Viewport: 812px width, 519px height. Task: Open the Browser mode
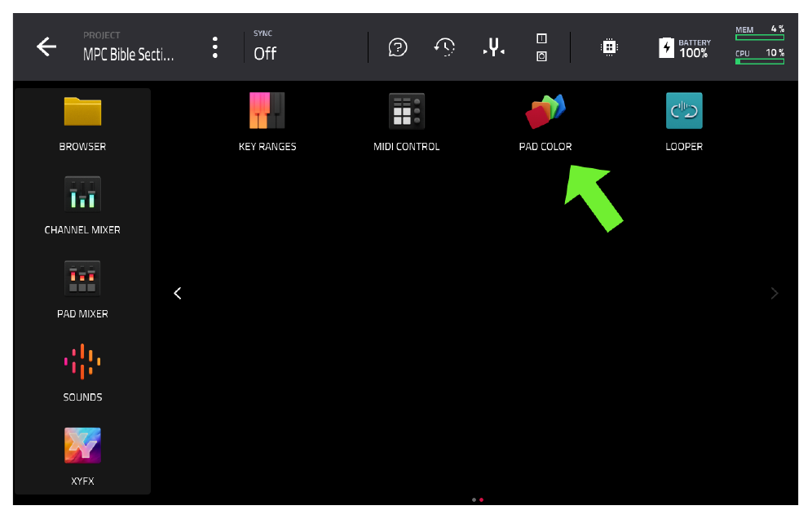82,123
